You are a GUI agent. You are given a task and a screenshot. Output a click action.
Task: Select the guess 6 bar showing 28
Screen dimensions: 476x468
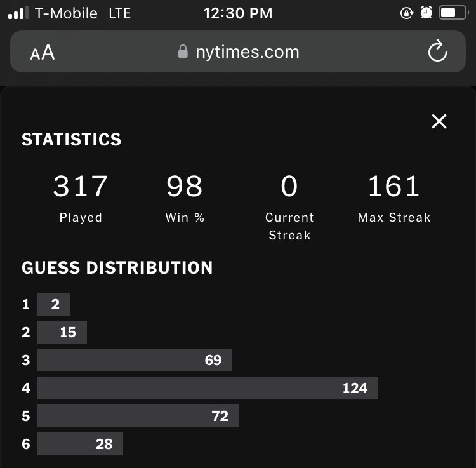(80, 444)
